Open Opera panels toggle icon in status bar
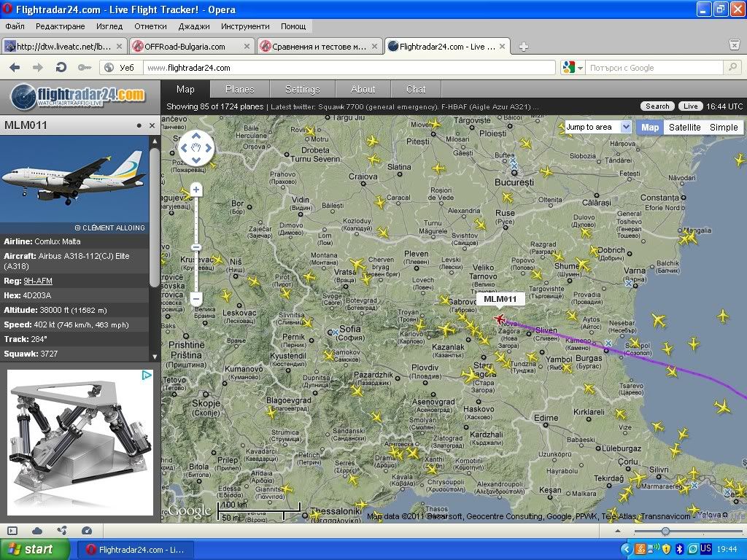The height and width of the screenshot is (560, 747). pos(12,531)
